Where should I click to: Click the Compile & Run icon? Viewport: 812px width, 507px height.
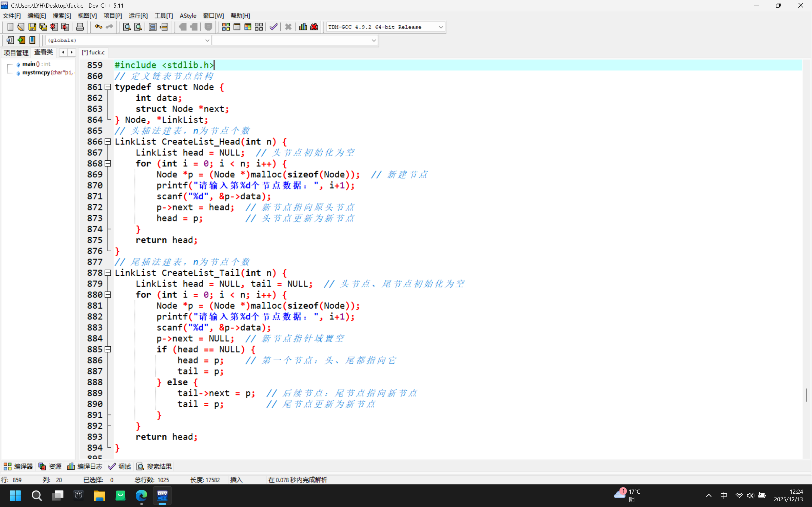[x=248, y=27]
